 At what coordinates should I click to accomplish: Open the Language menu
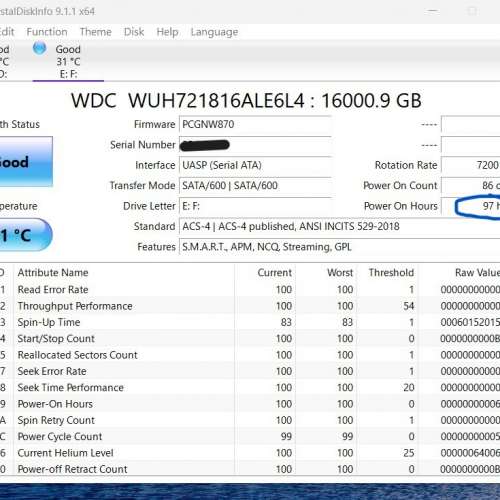coord(214,32)
